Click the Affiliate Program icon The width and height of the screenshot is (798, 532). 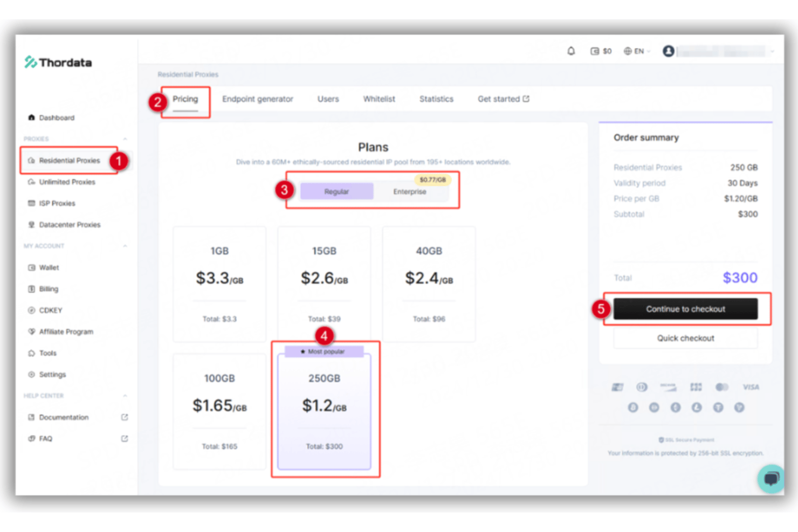click(31, 331)
